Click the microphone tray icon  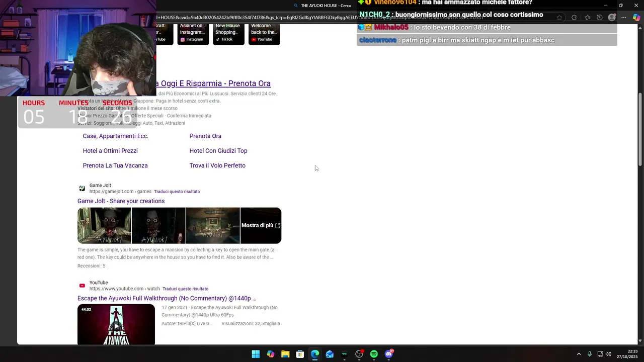click(x=589, y=354)
